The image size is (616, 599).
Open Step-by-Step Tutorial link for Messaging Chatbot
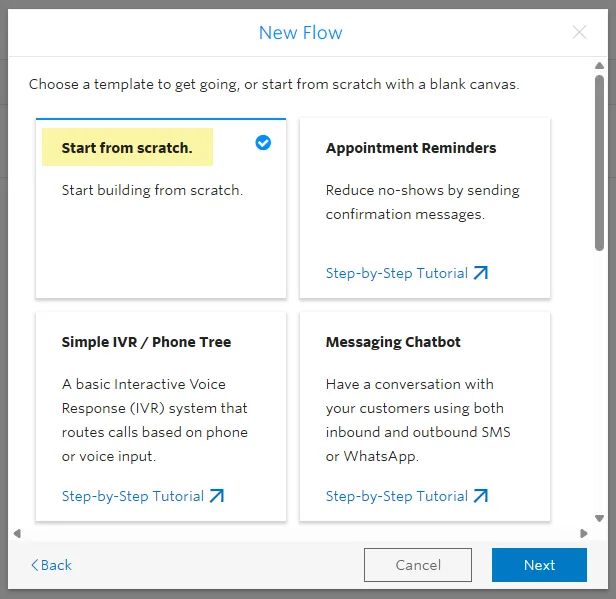click(x=407, y=496)
